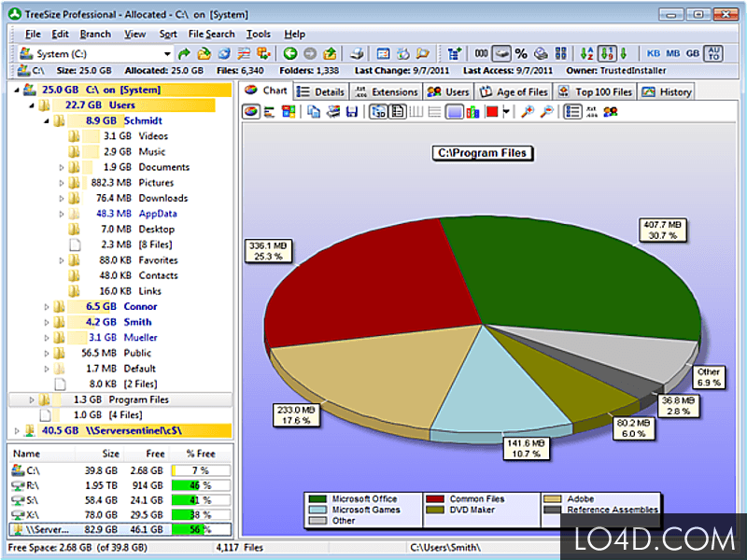Click the Size column header in drive list
747x560 pixels.
click(x=100, y=454)
